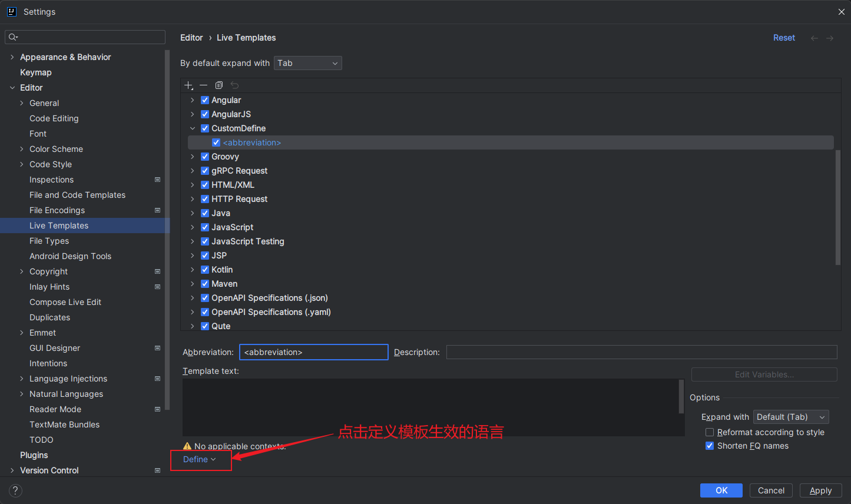The height and width of the screenshot is (504, 851).
Task: Open the TODO settings page
Action: (x=41, y=440)
